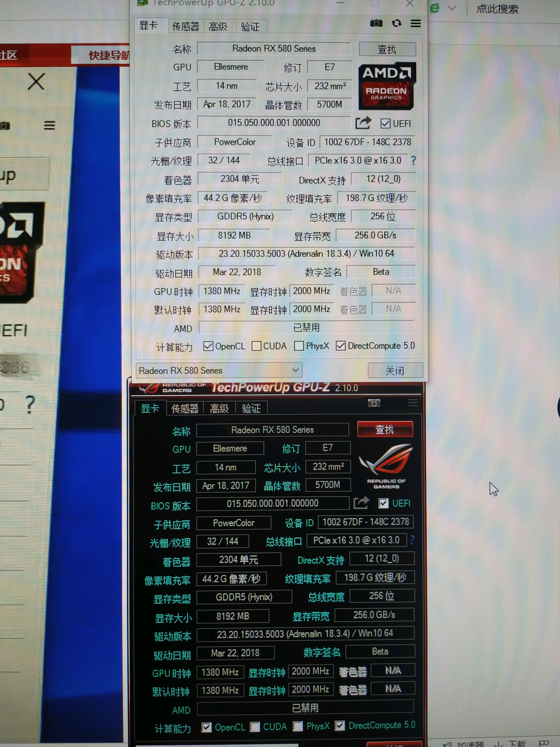Click 'Ellesmere' GPU value in the light window
560x747 pixels.
231,67
